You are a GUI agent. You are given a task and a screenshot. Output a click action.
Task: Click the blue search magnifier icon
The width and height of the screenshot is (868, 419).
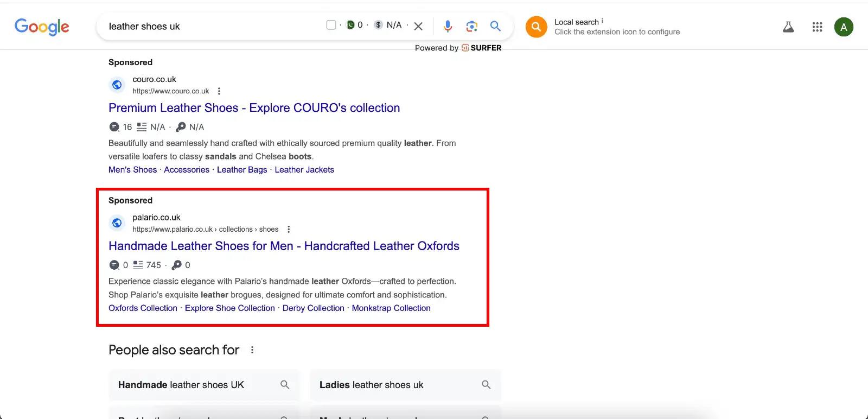click(x=495, y=26)
